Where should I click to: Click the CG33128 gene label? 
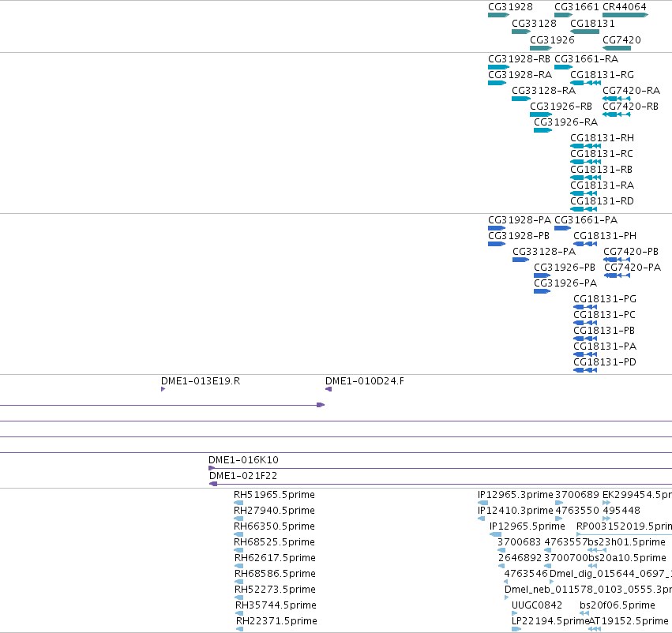[534, 23]
